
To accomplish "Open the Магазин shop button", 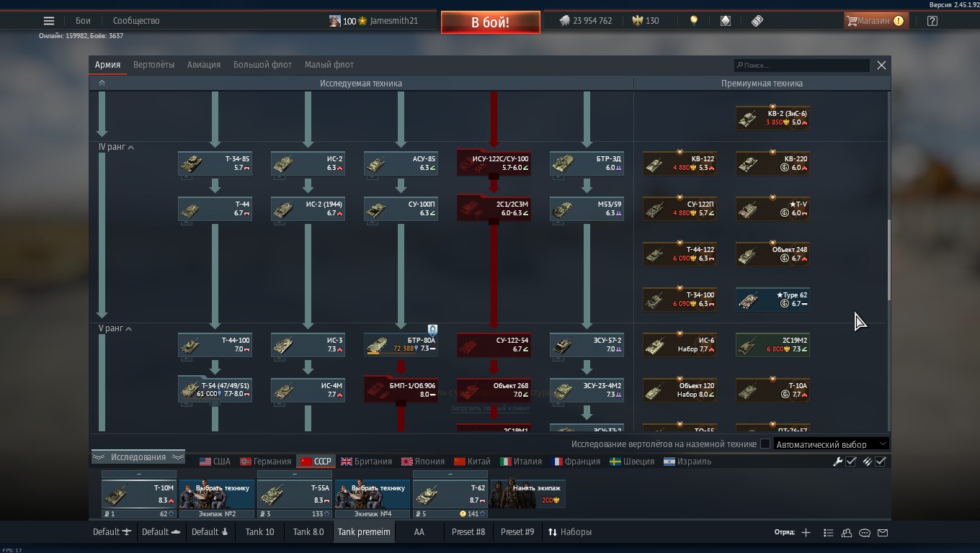I will click(x=876, y=21).
